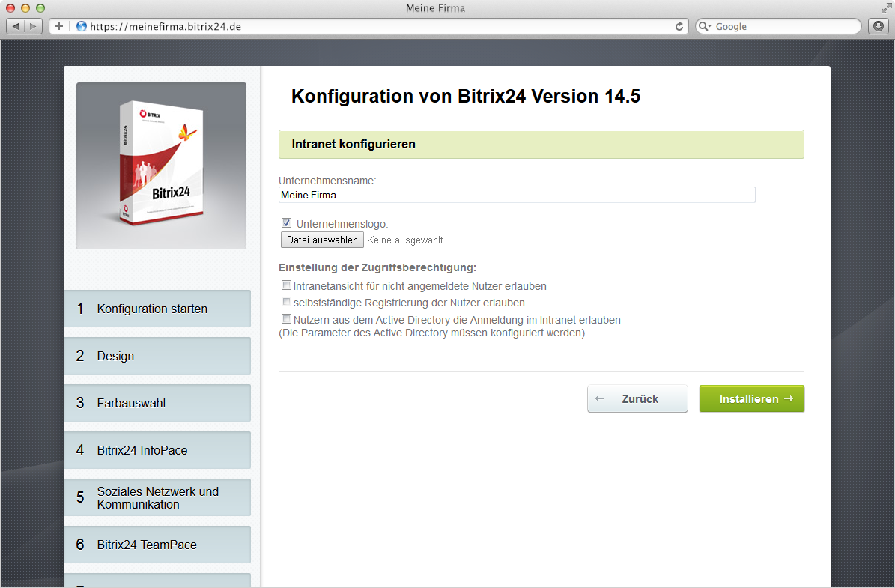
Task: Reload the page with the refresh icon
Action: click(679, 26)
